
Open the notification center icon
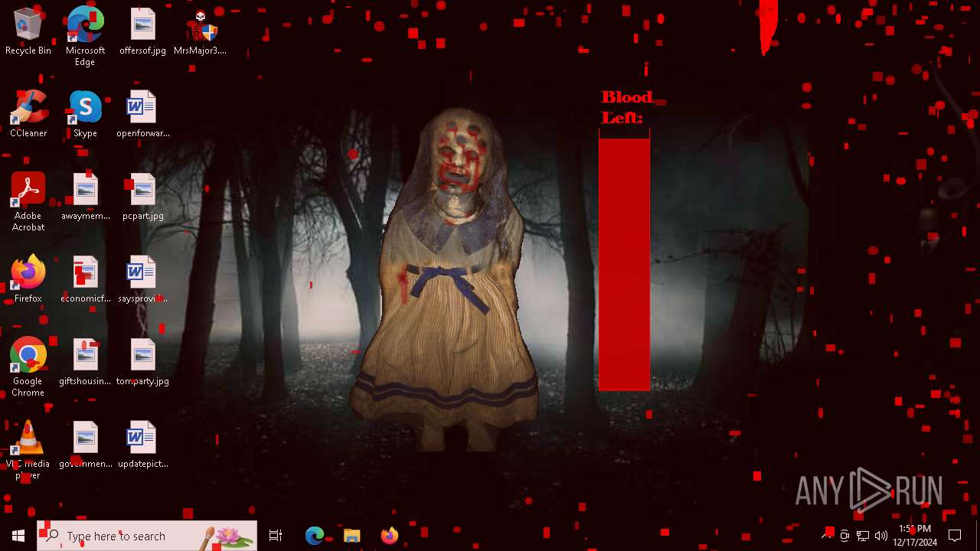[955, 536]
